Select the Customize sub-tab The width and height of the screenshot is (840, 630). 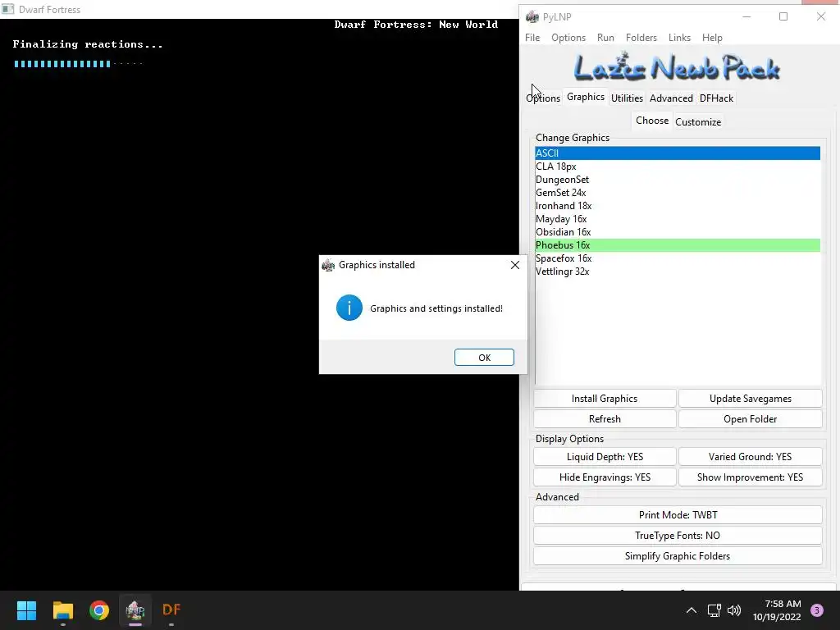(698, 121)
